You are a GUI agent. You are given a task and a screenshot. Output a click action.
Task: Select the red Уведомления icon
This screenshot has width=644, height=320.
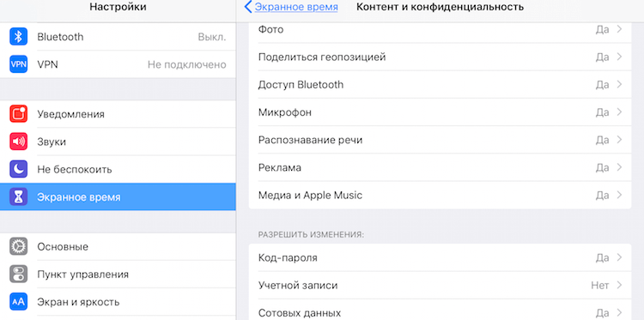coord(19,114)
